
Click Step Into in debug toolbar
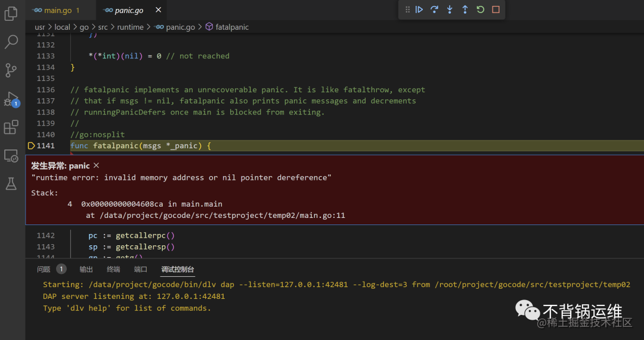[450, 10]
